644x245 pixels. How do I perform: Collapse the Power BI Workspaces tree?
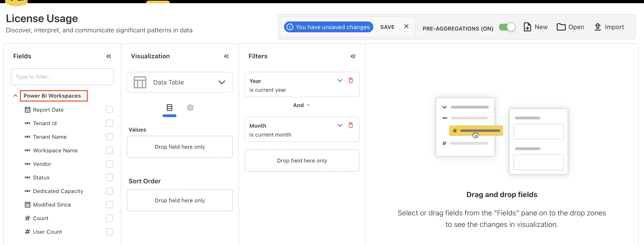(15, 96)
